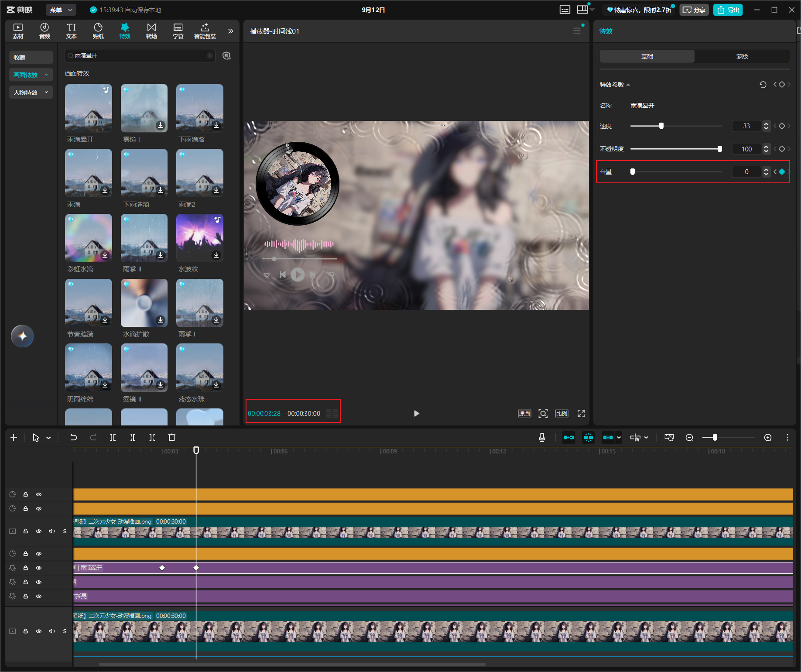Image resolution: width=801 pixels, height=672 pixels.
Task: Lock the 雨滴晕开 effect track
Action: (26, 568)
